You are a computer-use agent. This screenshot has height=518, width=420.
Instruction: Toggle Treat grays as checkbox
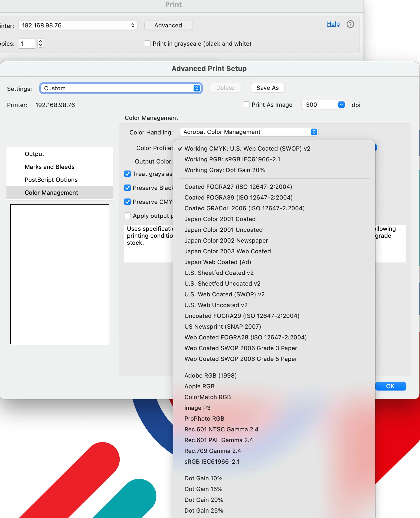pos(127,174)
